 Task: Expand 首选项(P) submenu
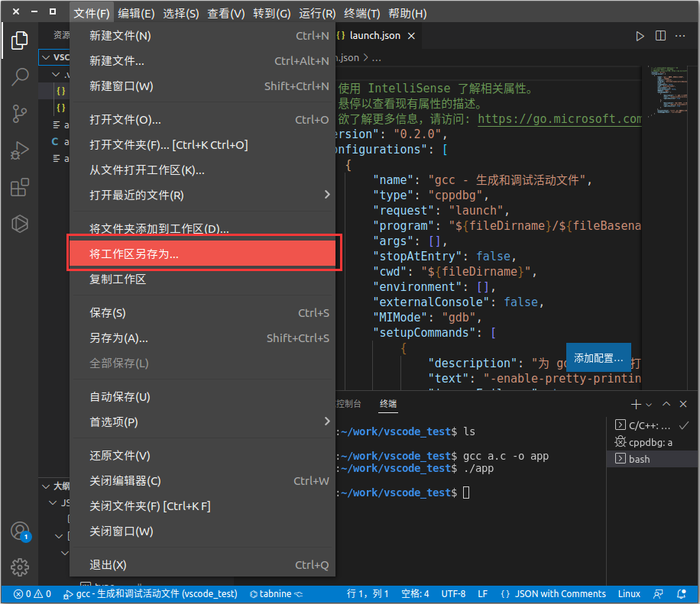tap(203, 422)
